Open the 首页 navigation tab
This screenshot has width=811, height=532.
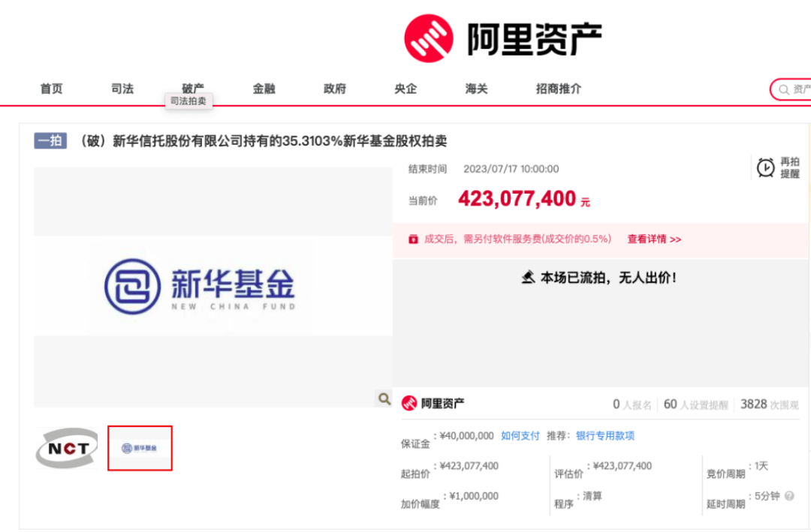pyautogui.click(x=51, y=89)
